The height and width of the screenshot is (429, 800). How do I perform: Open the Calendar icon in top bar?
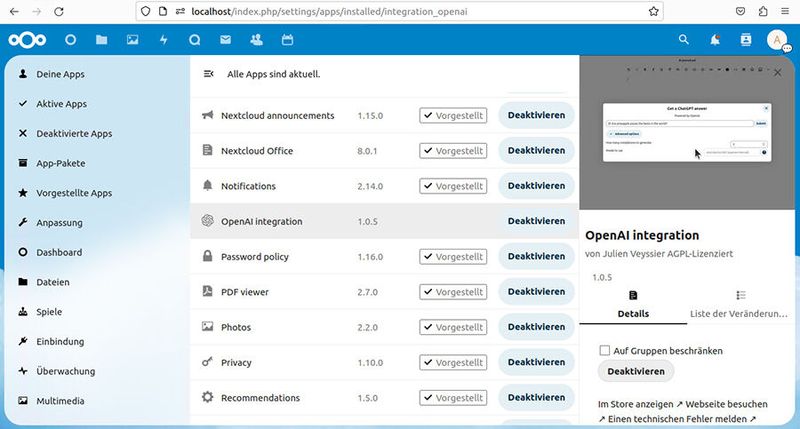click(x=288, y=40)
